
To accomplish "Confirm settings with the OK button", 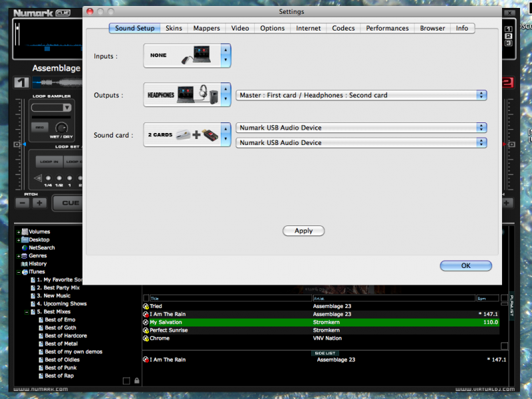I will pos(465,265).
